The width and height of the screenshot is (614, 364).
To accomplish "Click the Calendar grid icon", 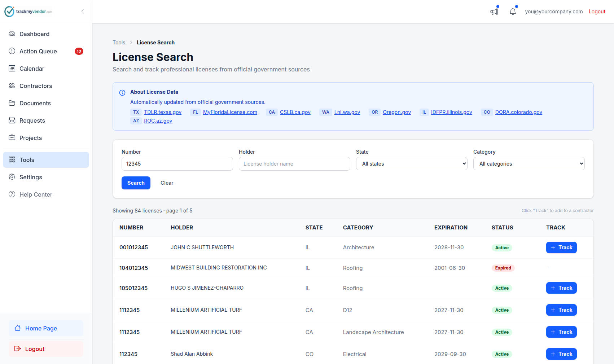I will point(12,69).
